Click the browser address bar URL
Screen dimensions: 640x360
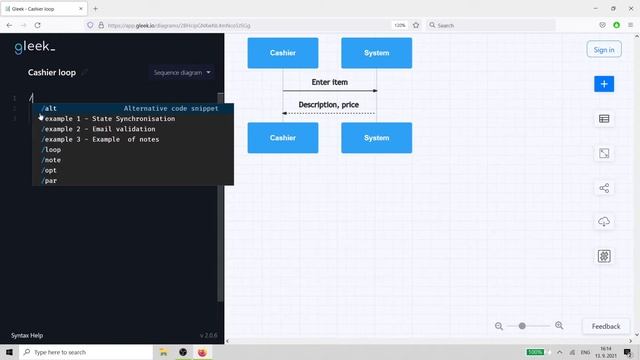(179, 25)
